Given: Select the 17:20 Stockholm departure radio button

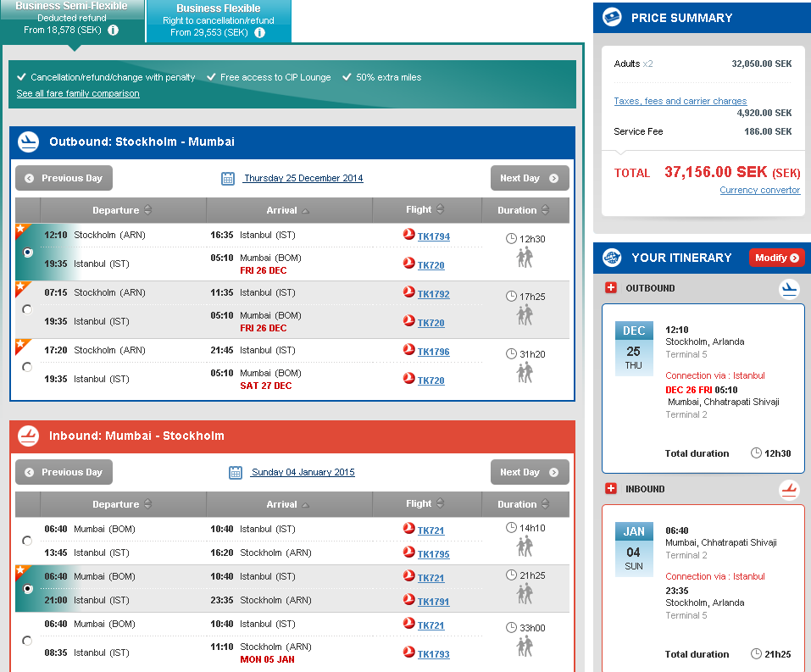Looking at the screenshot, I should pyautogui.click(x=26, y=367).
